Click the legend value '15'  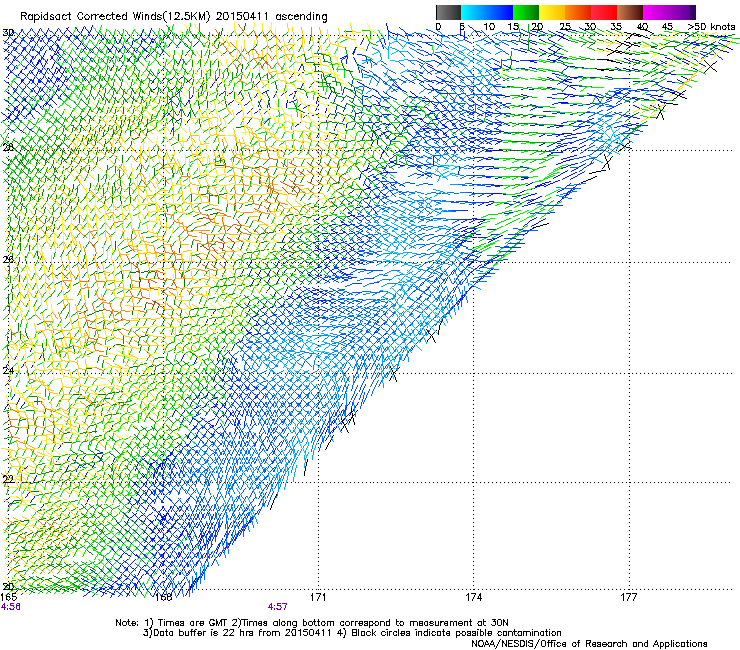[513, 27]
